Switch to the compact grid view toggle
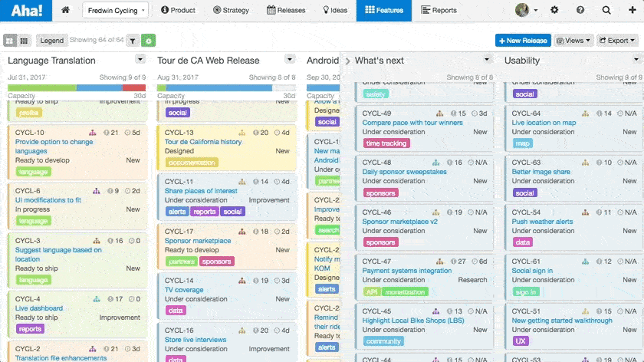The image size is (644, 362). click(24, 41)
